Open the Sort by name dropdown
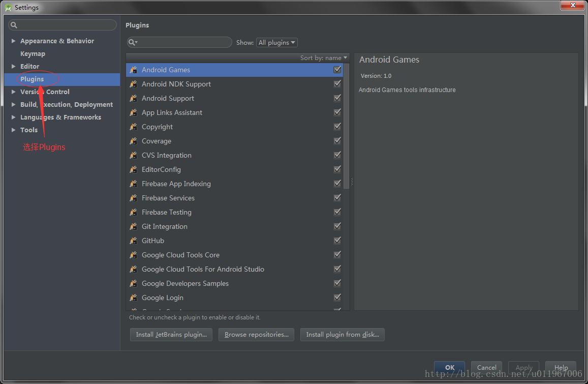 click(x=324, y=58)
